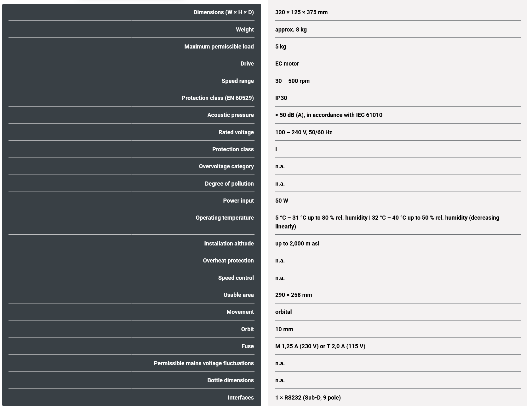This screenshot has width=532, height=409.
Task: Select the Maximum permissible load label
Action: coord(219,47)
